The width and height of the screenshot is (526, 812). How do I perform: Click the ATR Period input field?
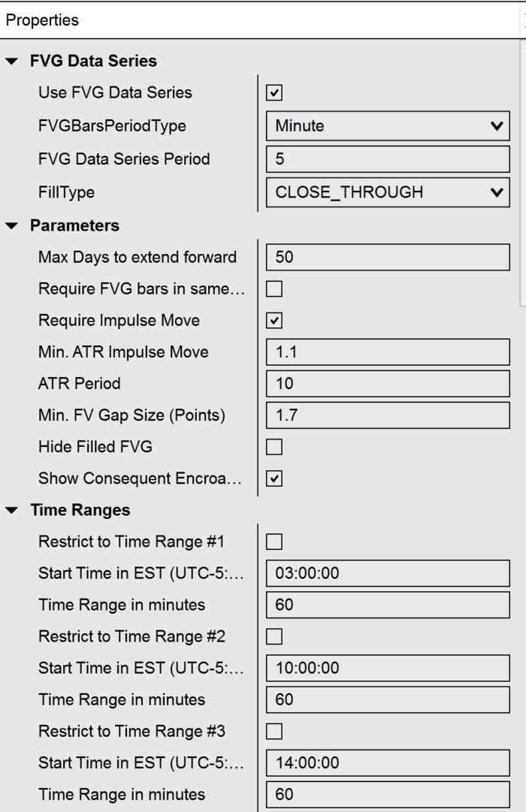(388, 383)
